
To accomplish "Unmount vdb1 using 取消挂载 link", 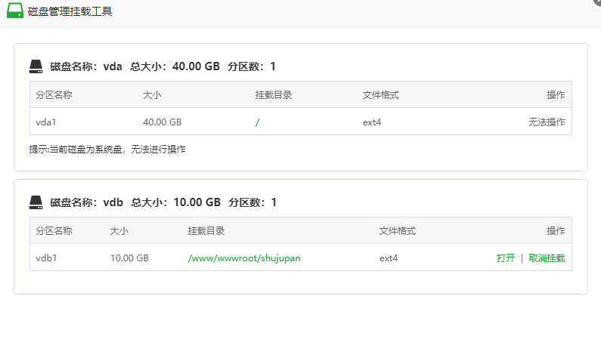I will tap(547, 258).
